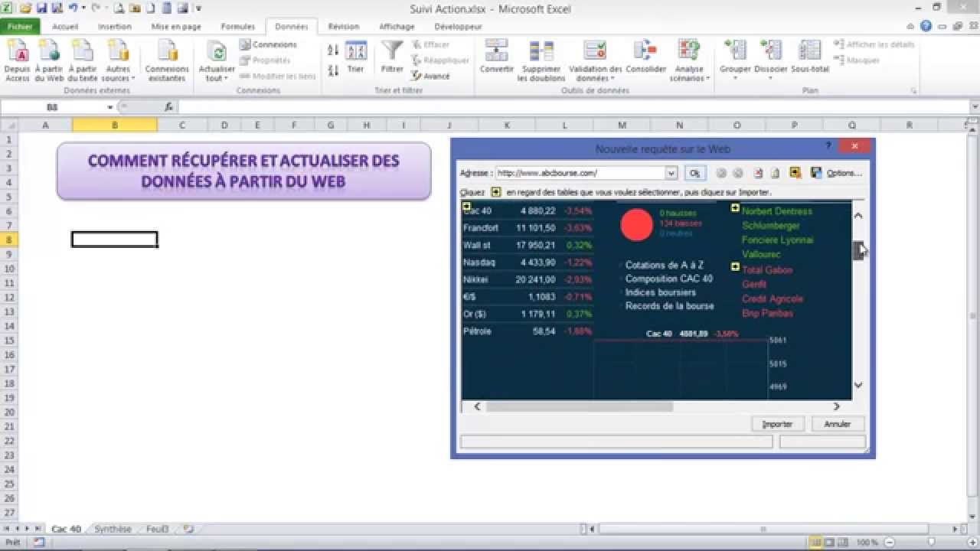Switch to the Formules tab
The width and height of the screenshot is (980, 551).
238,27
